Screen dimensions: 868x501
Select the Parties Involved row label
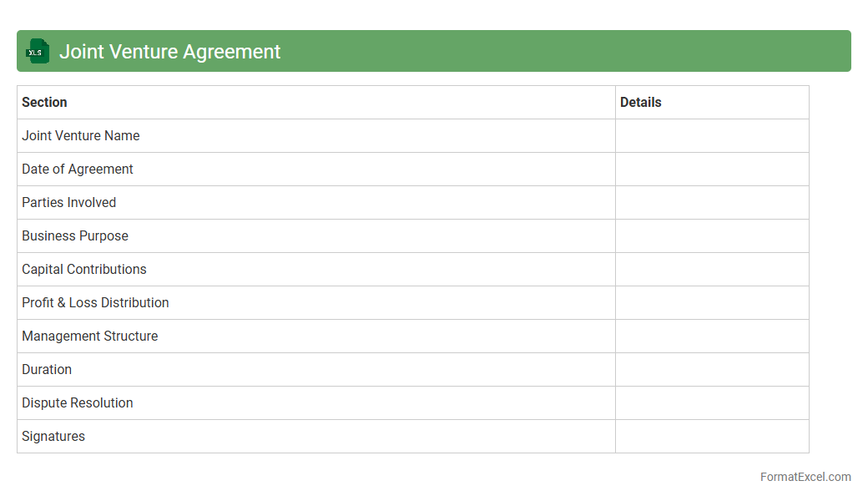(69, 202)
